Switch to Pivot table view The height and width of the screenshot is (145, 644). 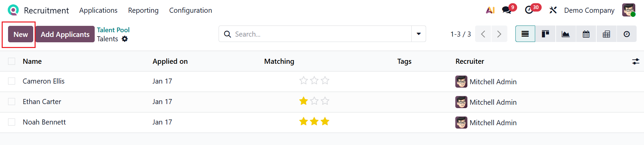(x=606, y=34)
